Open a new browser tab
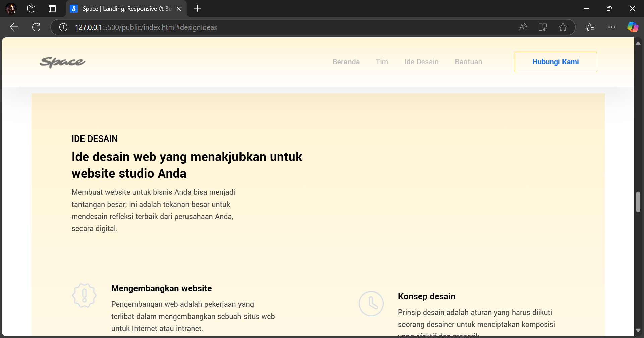 click(x=198, y=9)
